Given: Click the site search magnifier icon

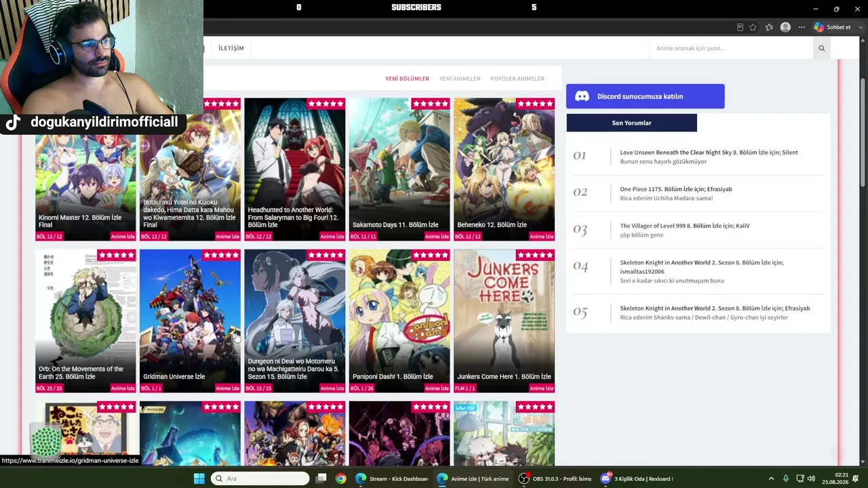Looking at the screenshot, I should tap(821, 48).
